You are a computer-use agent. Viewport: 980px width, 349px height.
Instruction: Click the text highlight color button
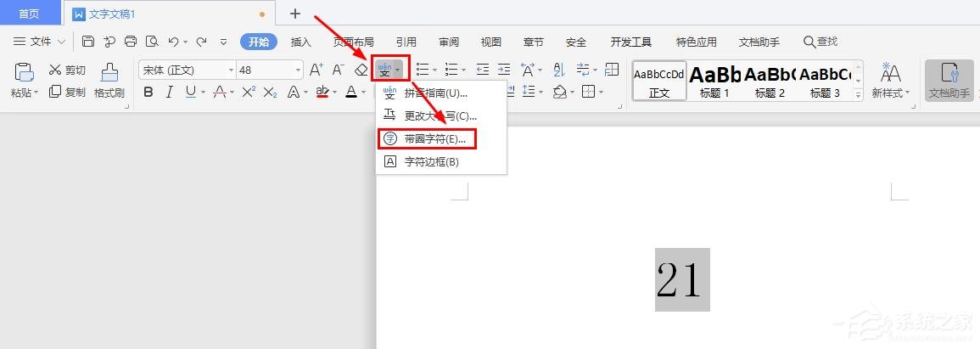tap(322, 92)
